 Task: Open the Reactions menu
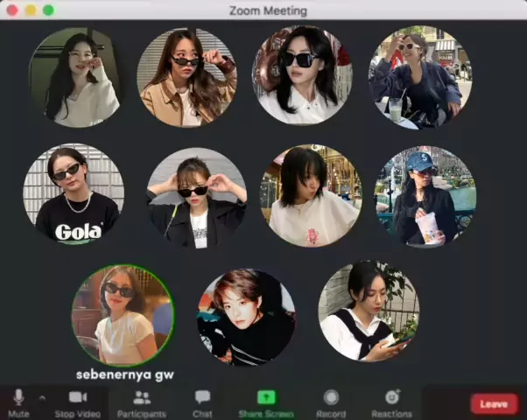[x=391, y=398]
